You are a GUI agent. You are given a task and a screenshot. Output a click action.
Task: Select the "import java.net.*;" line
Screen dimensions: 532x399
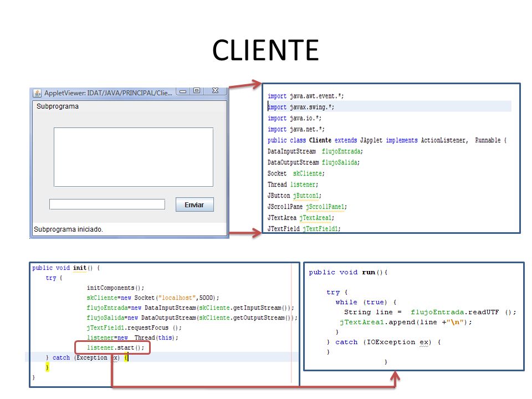tap(296, 129)
